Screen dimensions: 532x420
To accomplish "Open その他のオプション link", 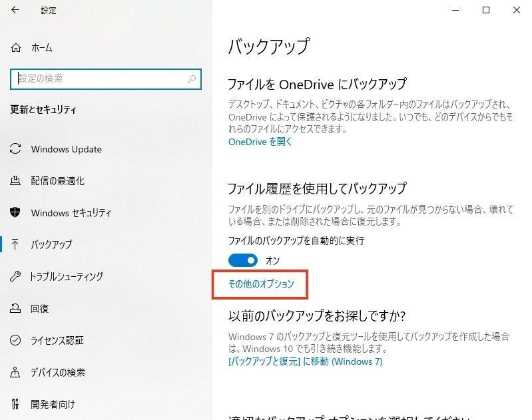I will tap(261, 284).
